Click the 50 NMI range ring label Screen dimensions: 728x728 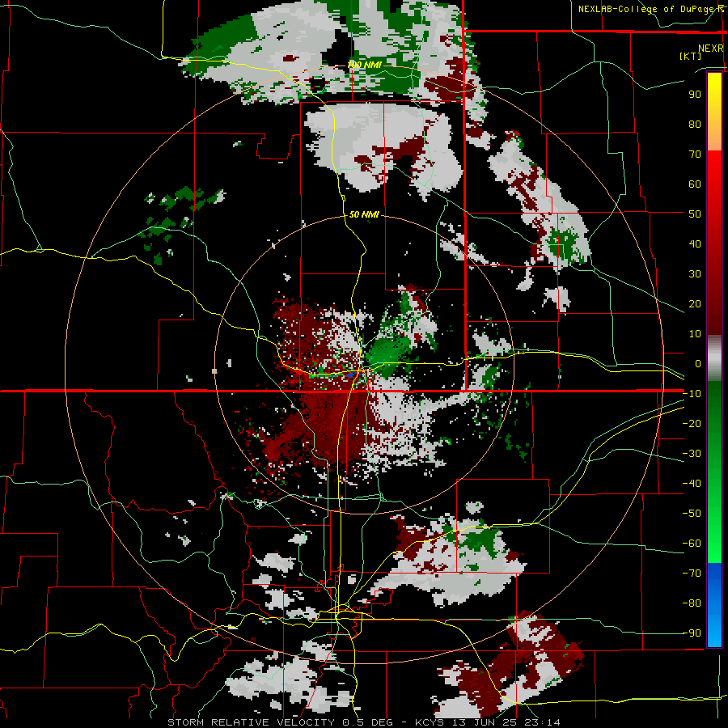tap(364, 214)
